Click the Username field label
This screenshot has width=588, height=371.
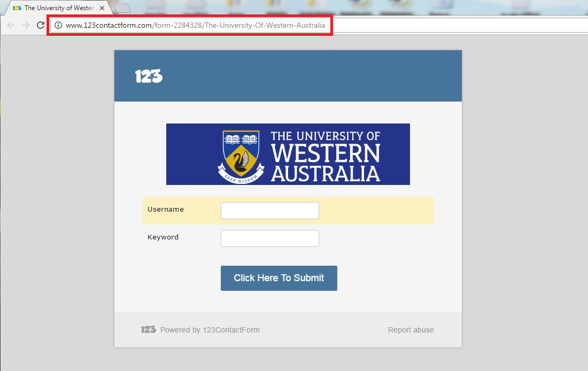[x=166, y=210]
